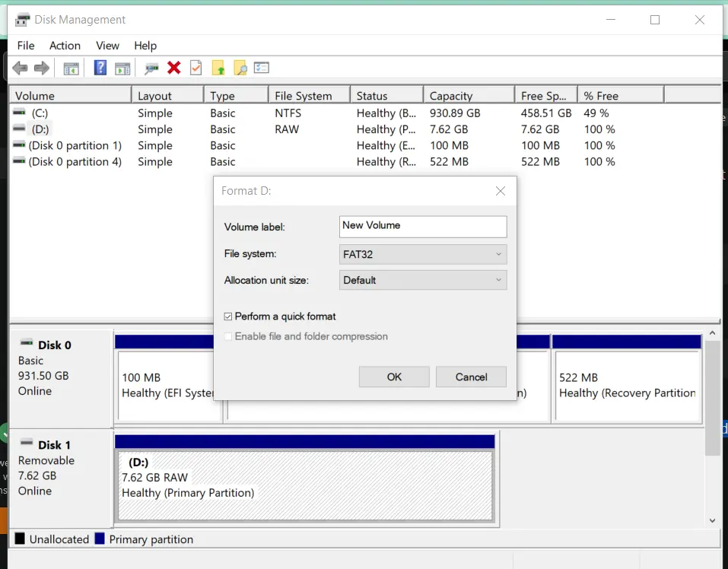Click the red X delete icon
728x569 pixels.
(173, 68)
